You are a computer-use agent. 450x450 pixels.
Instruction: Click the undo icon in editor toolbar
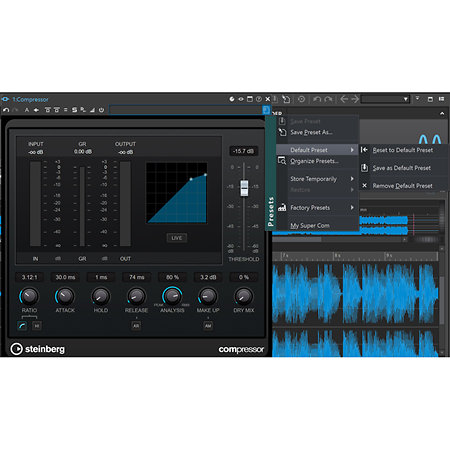317,99
